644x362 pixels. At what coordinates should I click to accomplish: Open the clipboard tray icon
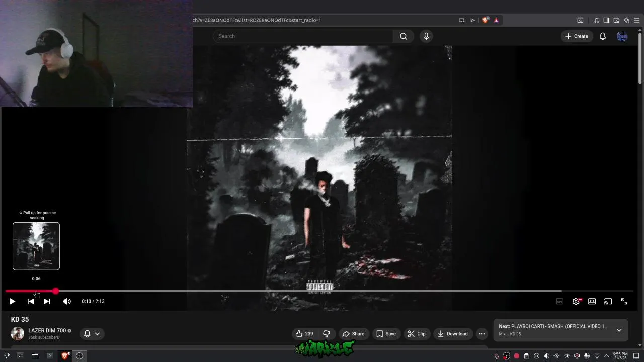tap(526, 356)
